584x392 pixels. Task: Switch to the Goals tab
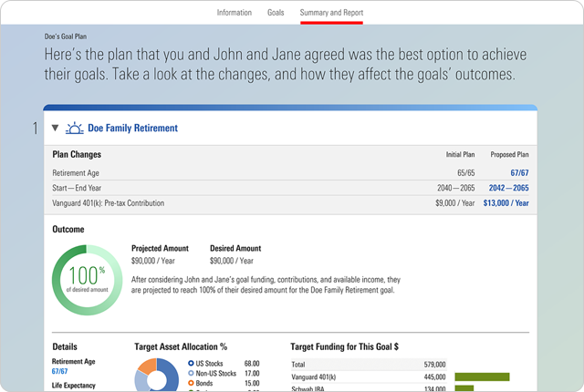tap(276, 13)
